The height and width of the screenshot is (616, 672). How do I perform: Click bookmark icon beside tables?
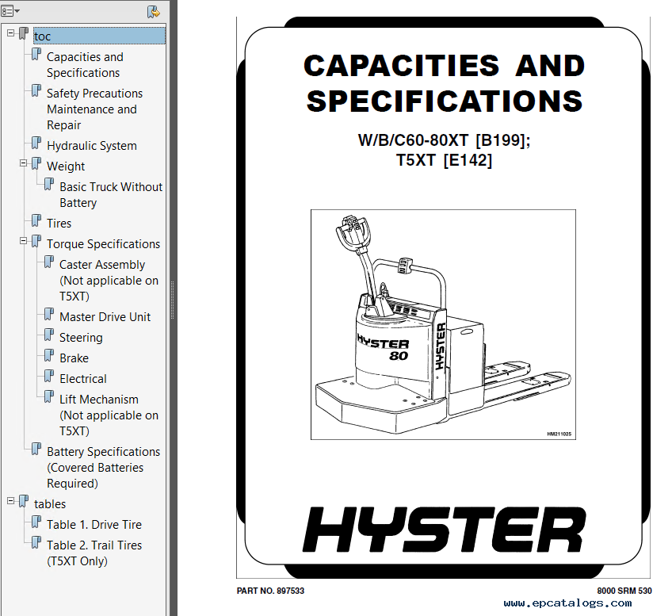[x=24, y=501]
